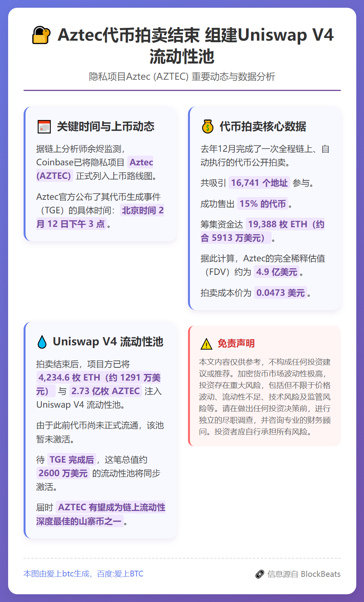Click the yellow warning triangle icon by 免责声明

click(x=207, y=344)
